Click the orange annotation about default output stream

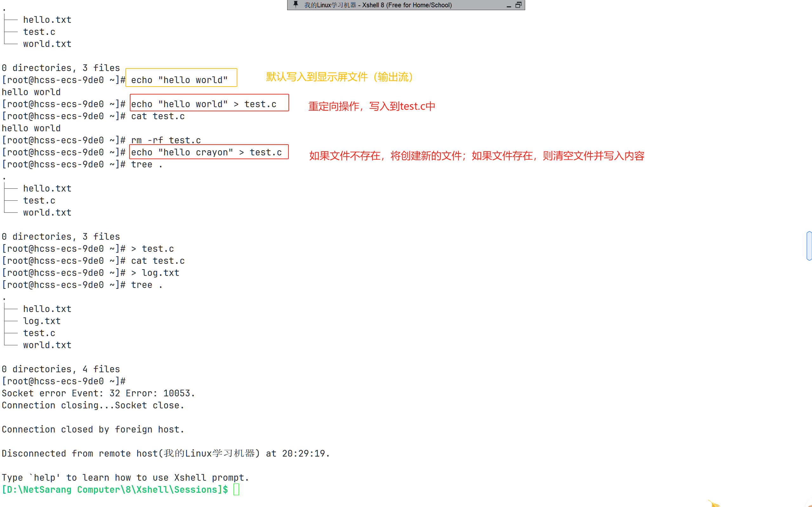pyautogui.click(x=340, y=77)
